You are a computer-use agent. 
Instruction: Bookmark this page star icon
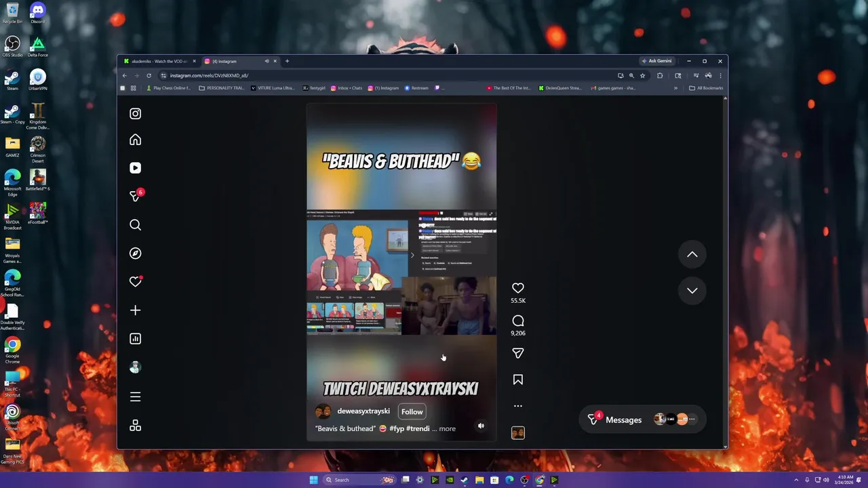(x=642, y=75)
